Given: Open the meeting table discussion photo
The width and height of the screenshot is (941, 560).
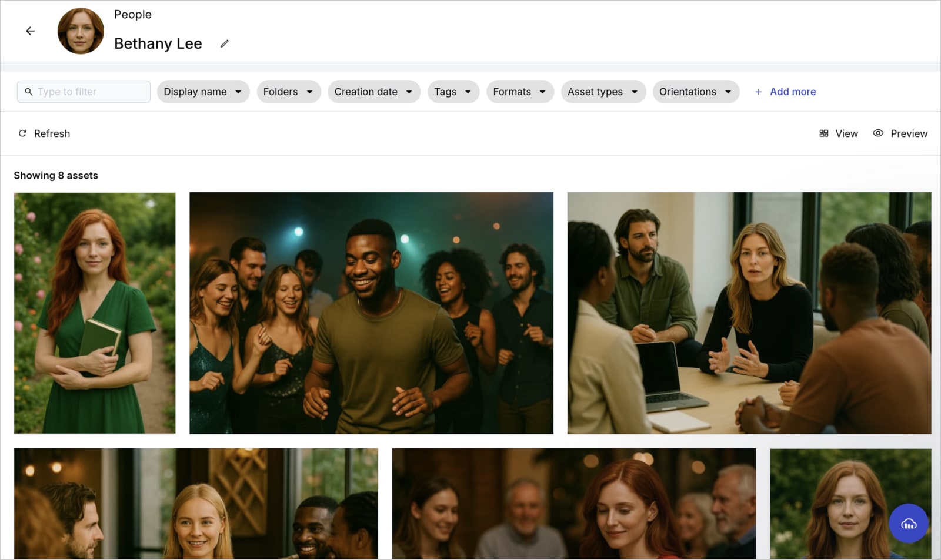Looking at the screenshot, I should (749, 313).
